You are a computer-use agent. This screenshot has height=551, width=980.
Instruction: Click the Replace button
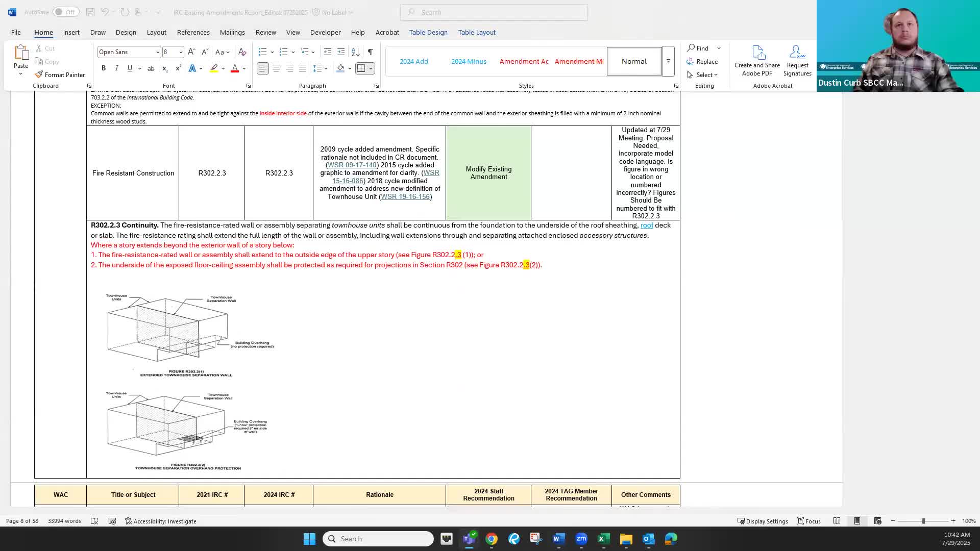click(x=702, y=61)
